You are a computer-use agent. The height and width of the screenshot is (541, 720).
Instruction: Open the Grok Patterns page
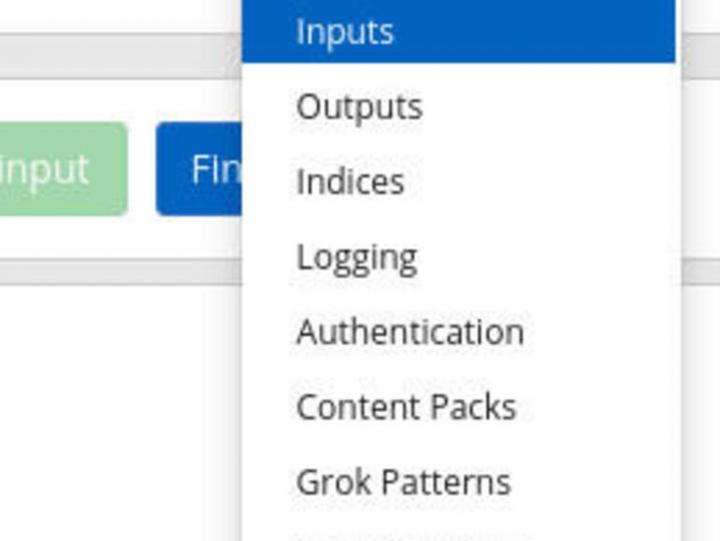point(403,482)
